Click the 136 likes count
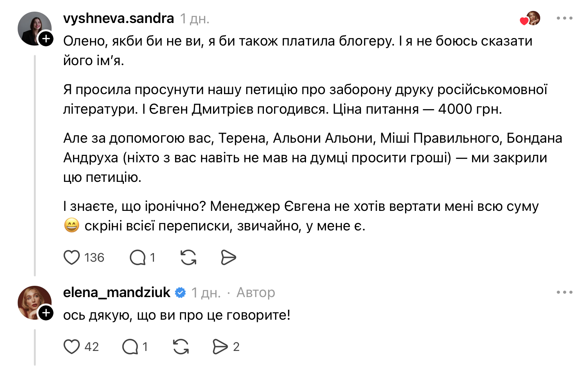The height and width of the screenshot is (366, 588). click(x=94, y=258)
